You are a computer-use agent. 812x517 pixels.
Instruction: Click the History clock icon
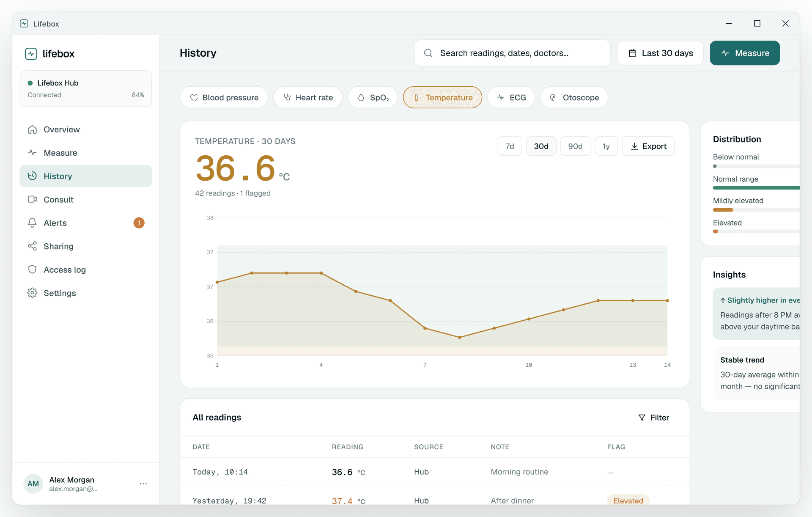coord(32,176)
